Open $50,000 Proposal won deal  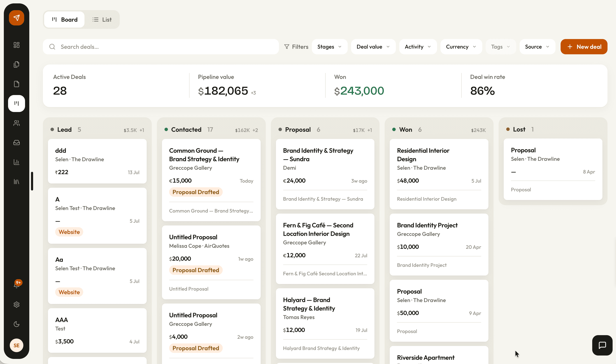pyautogui.click(x=439, y=311)
